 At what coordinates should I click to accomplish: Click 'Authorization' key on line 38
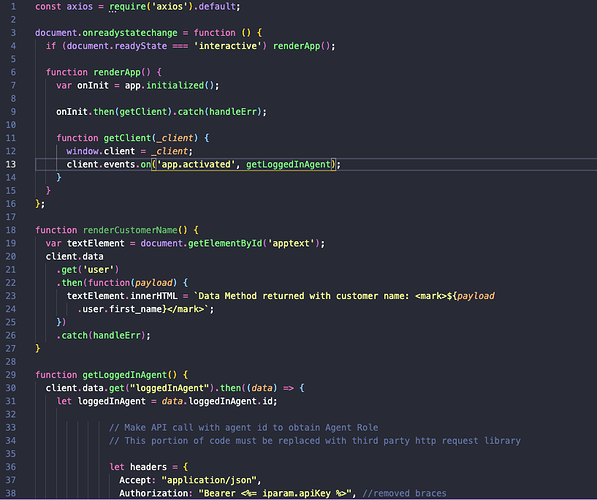tap(154, 493)
